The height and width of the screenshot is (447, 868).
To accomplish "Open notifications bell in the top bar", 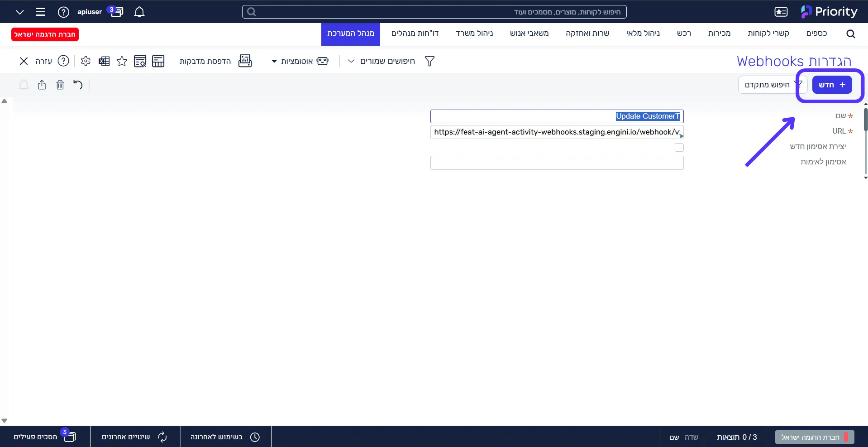I will (x=139, y=12).
